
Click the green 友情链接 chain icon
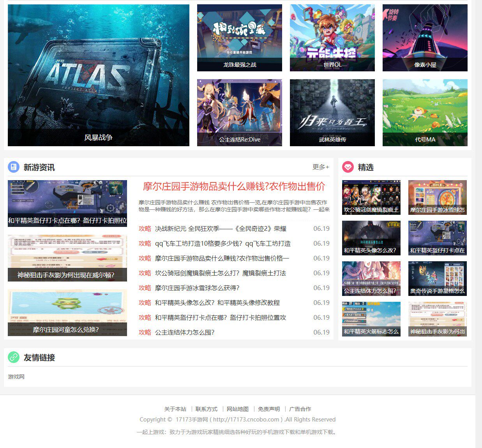[x=14, y=356]
